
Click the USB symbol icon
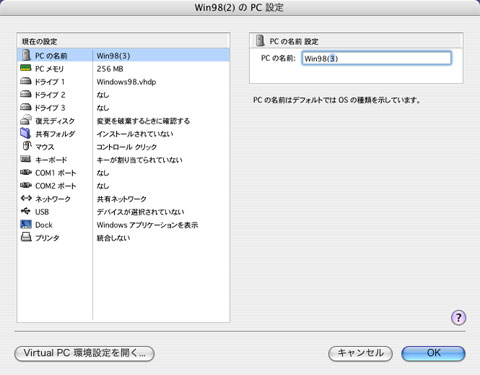(x=26, y=211)
